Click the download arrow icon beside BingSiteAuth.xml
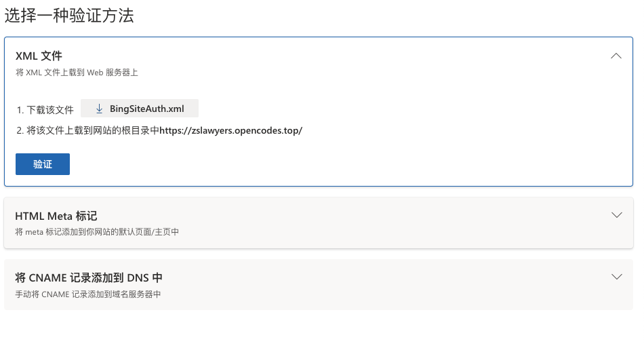The image size is (644, 346). pyautogui.click(x=99, y=109)
